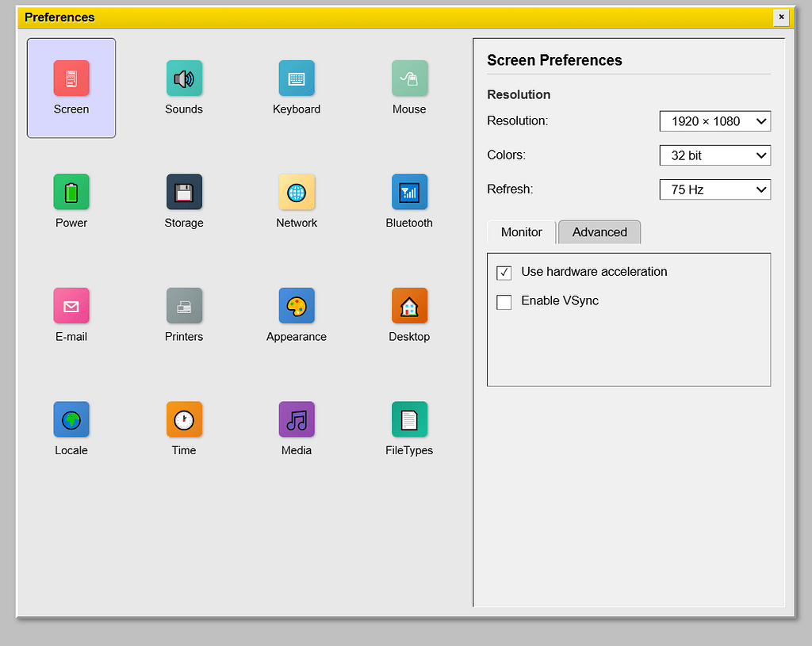
Task: Select the Advanced tab
Action: 599,232
